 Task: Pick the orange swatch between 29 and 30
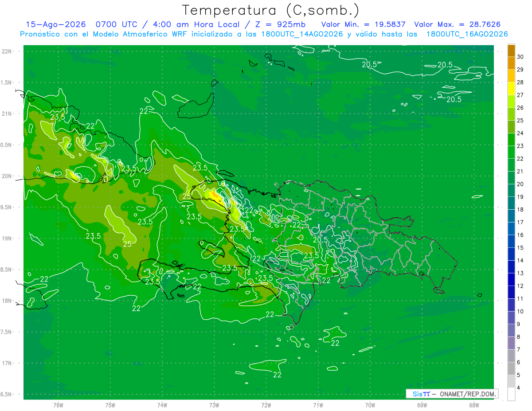click(x=511, y=63)
